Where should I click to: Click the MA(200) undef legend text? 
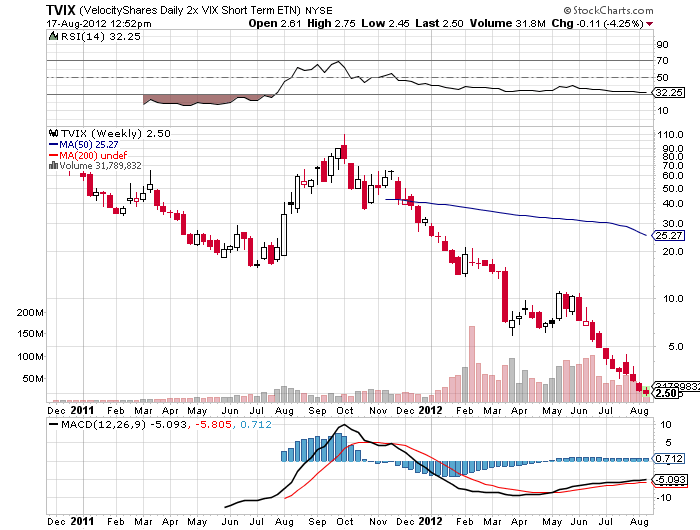point(93,155)
